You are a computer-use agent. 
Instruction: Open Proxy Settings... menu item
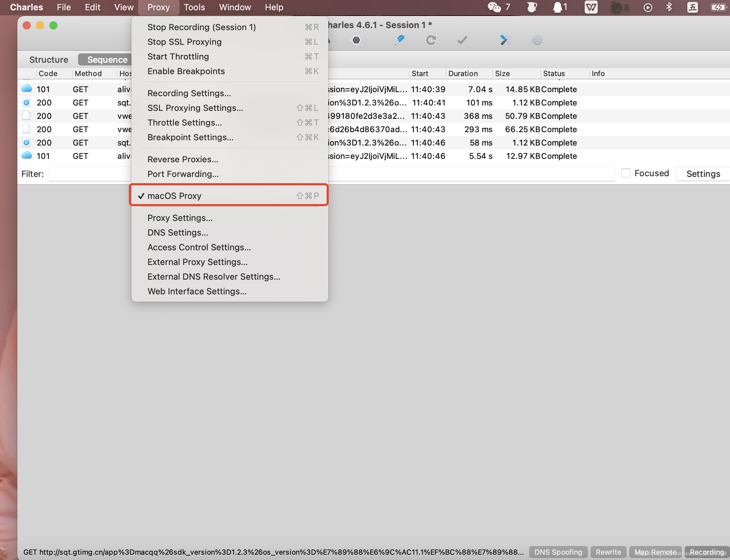pos(230,218)
